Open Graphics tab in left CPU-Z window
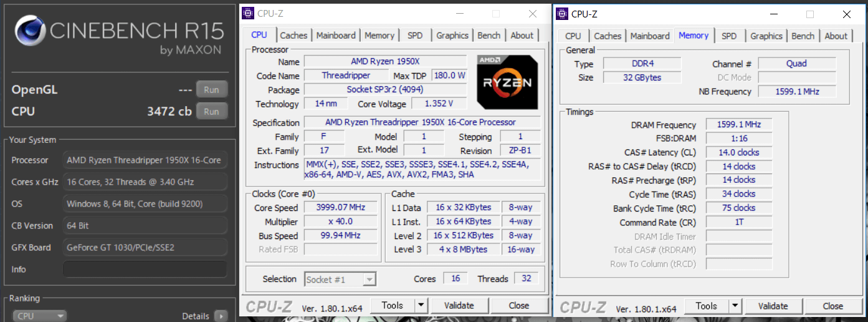This screenshot has width=868, height=322. pos(452,36)
